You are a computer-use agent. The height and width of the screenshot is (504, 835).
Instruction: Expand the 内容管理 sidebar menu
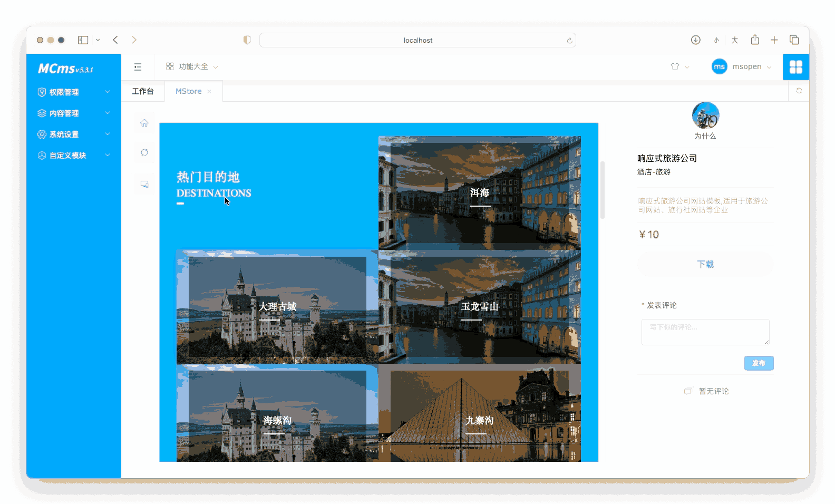point(73,113)
